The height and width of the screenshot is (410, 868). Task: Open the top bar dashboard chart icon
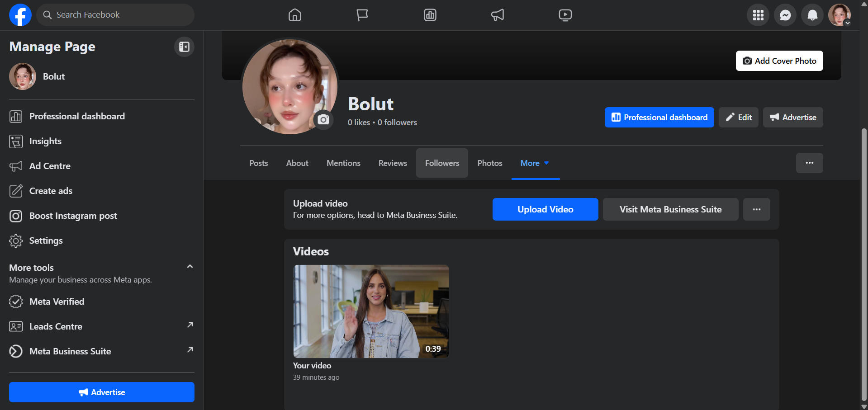[430, 15]
